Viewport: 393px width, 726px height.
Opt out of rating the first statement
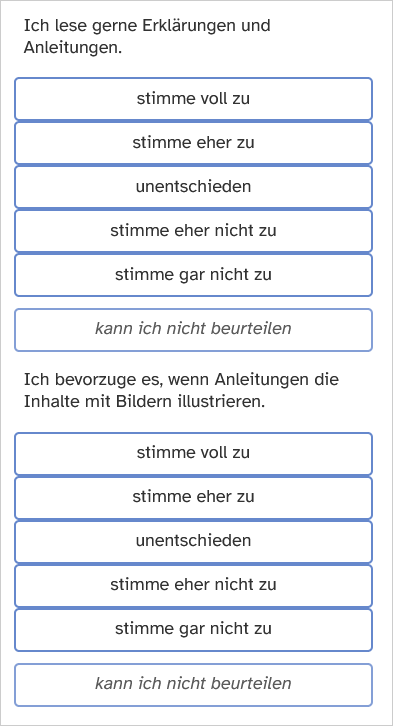pyautogui.click(x=193, y=330)
